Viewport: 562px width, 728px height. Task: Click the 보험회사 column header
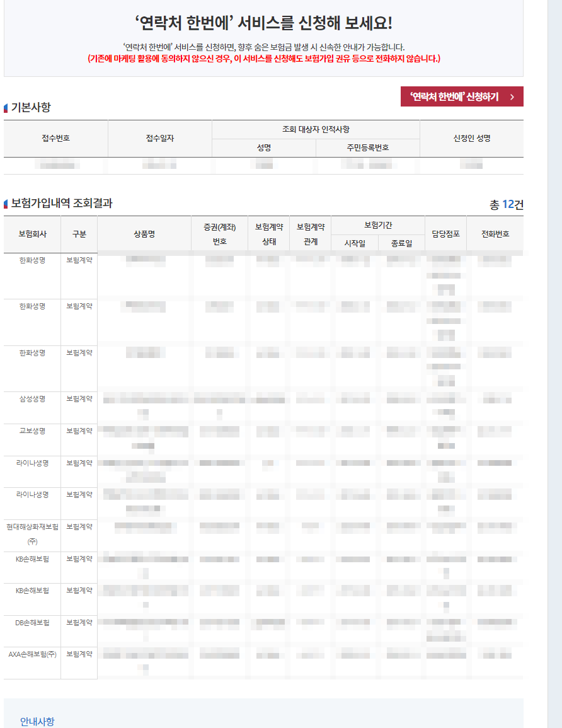32,234
